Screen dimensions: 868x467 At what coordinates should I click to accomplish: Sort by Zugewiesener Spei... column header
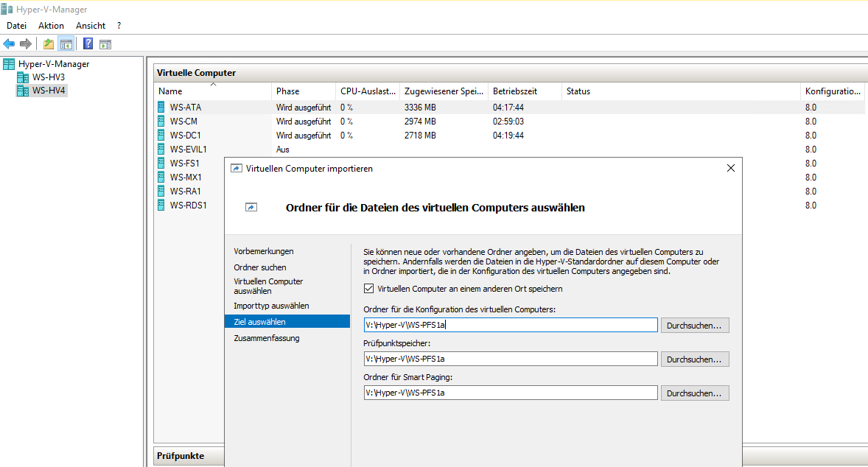pyautogui.click(x=444, y=91)
